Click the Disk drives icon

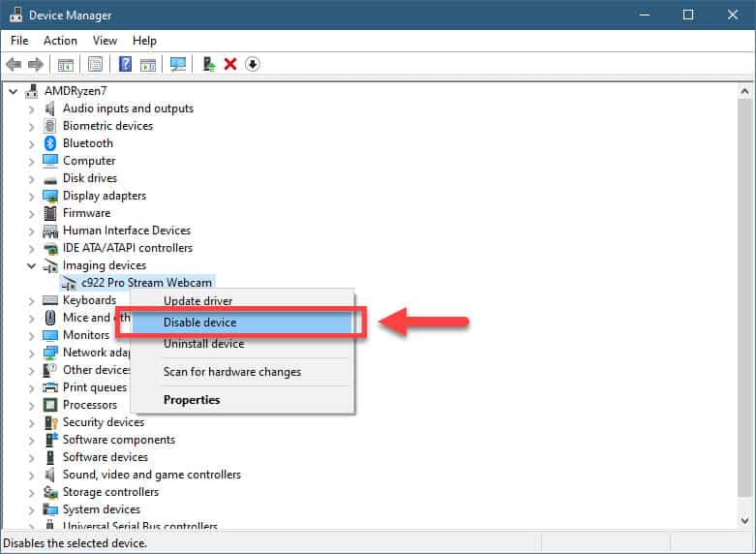pyautogui.click(x=50, y=180)
